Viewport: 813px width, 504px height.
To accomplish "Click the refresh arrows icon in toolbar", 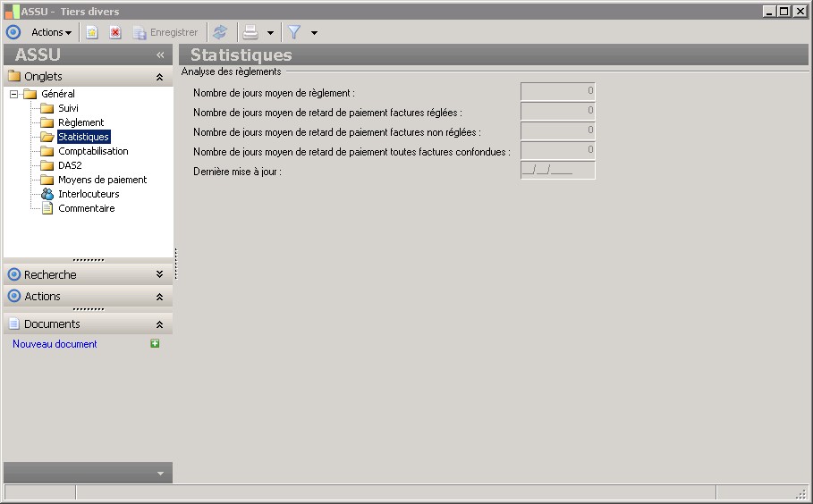I will click(220, 32).
